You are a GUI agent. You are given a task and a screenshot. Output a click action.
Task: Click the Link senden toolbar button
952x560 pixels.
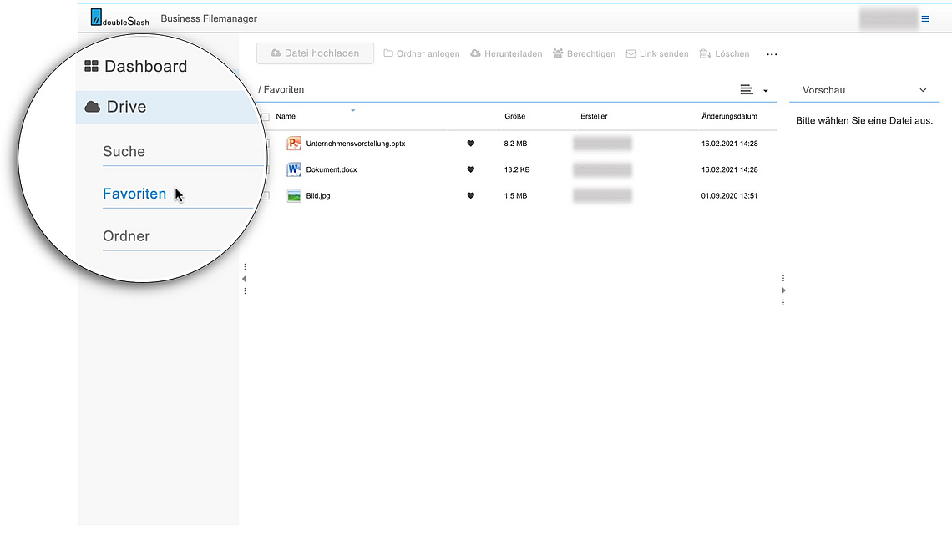[x=657, y=54]
